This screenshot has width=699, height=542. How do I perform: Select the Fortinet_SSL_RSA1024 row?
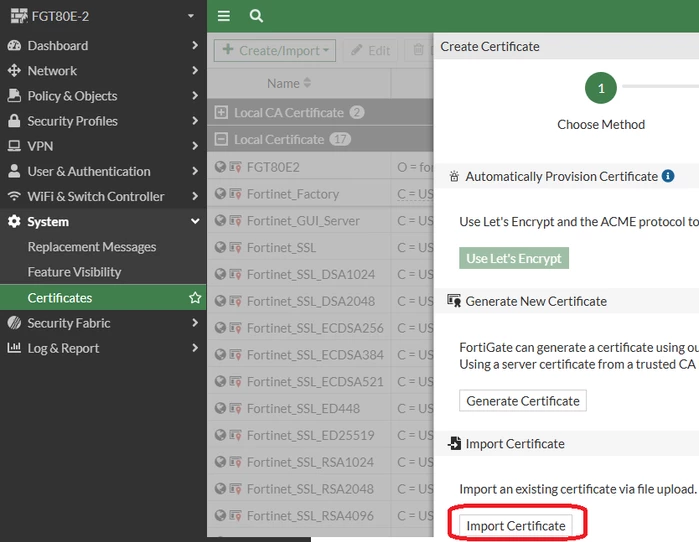click(x=320, y=462)
